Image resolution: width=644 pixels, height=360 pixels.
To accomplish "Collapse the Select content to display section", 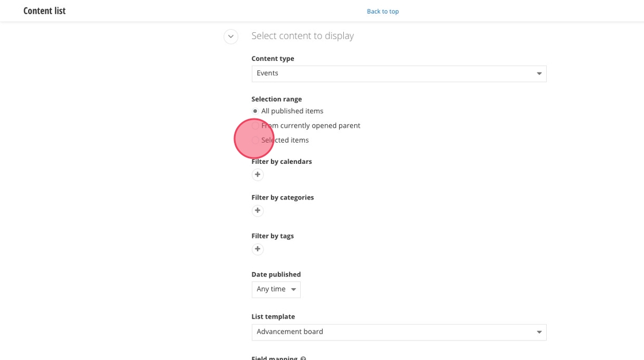I will (231, 37).
